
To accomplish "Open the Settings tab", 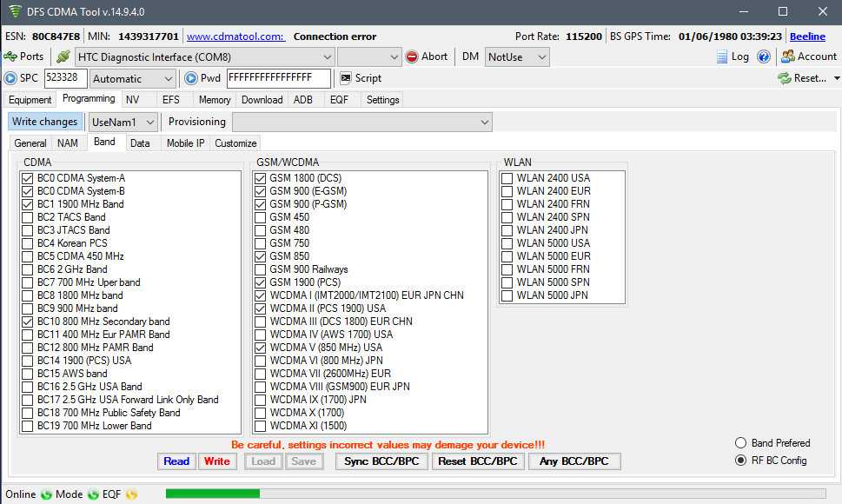I will coord(383,100).
